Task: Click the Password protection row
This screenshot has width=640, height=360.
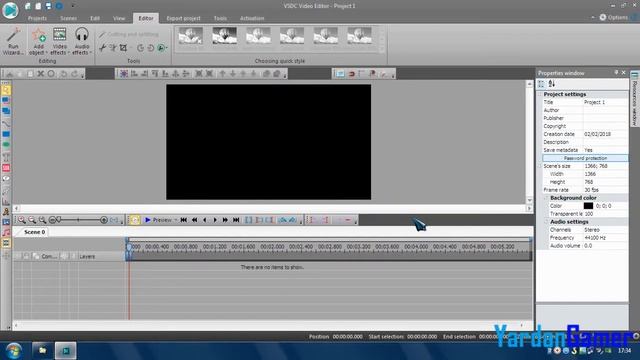Action: click(585, 158)
